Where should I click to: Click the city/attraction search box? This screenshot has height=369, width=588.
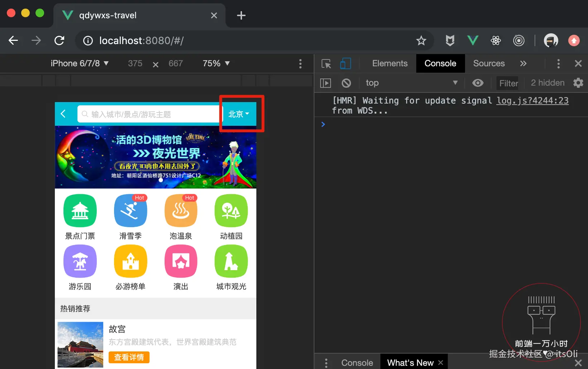tap(150, 114)
